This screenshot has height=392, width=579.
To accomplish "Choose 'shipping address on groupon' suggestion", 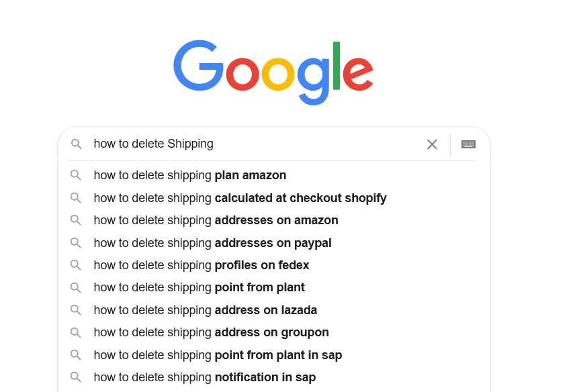I will [211, 332].
